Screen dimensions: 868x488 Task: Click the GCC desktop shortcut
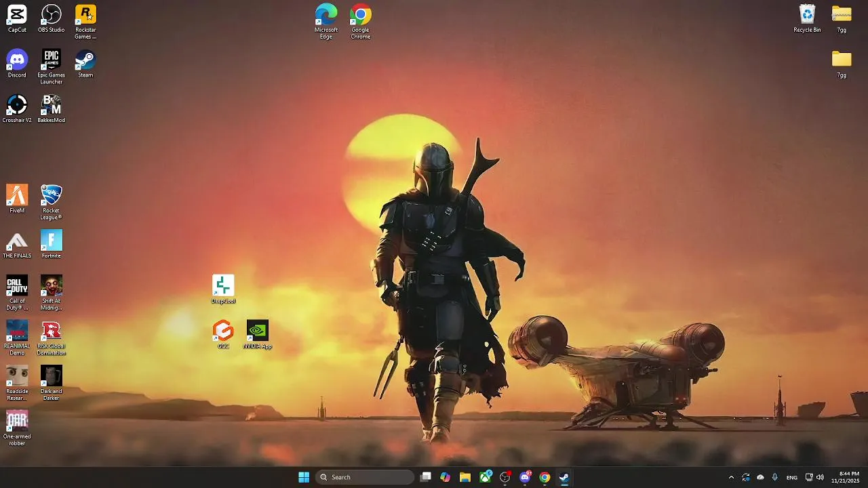coord(223,335)
